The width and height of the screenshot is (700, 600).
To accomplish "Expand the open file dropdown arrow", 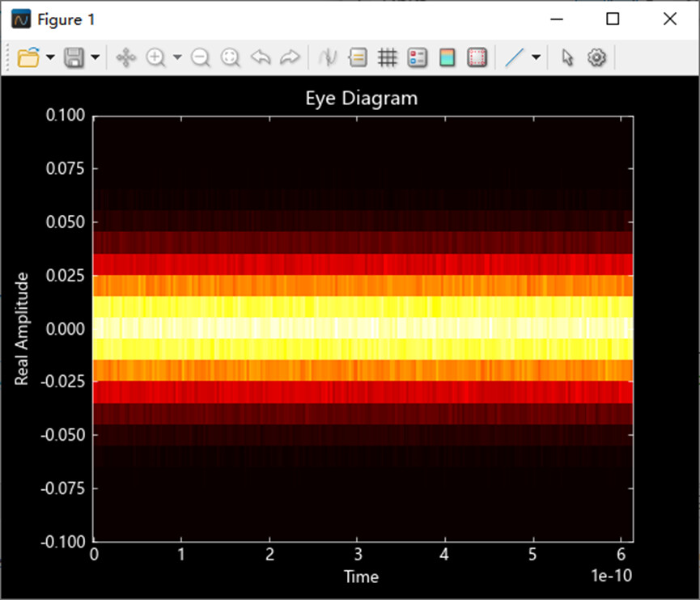I will pos(50,57).
